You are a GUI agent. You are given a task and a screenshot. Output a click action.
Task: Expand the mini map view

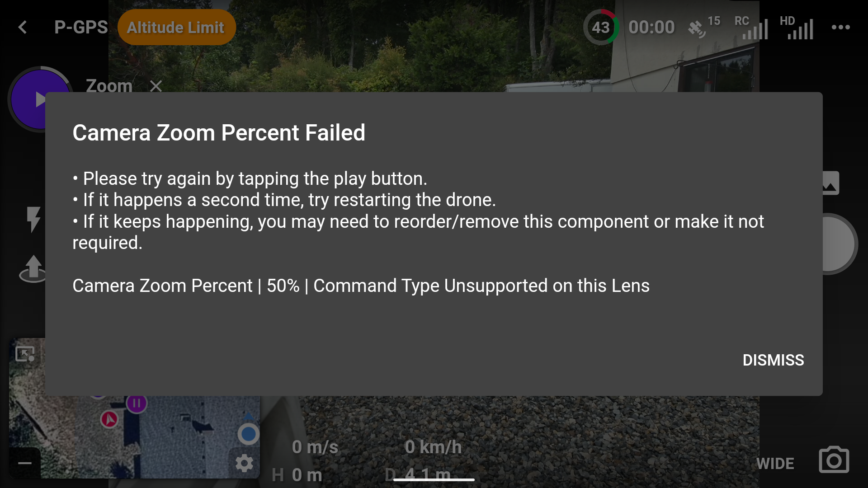pyautogui.click(x=25, y=354)
